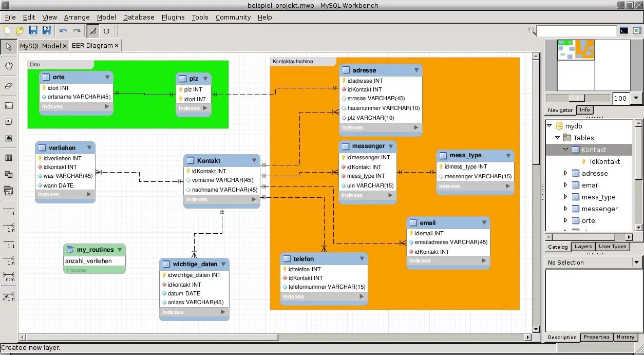Click the search text field
Screen dimensions: 644x355
(576, 31)
